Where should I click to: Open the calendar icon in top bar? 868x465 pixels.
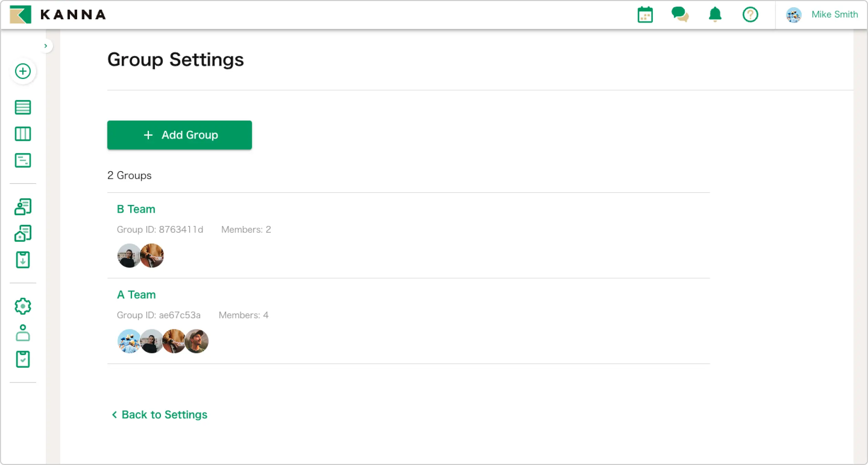645,15
